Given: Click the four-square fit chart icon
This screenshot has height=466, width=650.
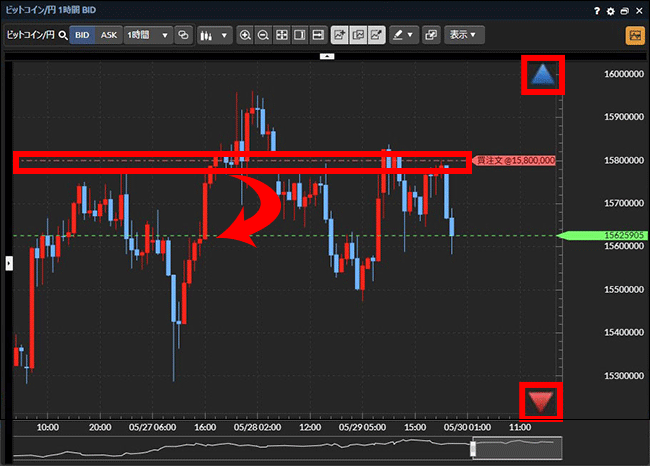Looking at the screenshot, I should pos(282,35).
